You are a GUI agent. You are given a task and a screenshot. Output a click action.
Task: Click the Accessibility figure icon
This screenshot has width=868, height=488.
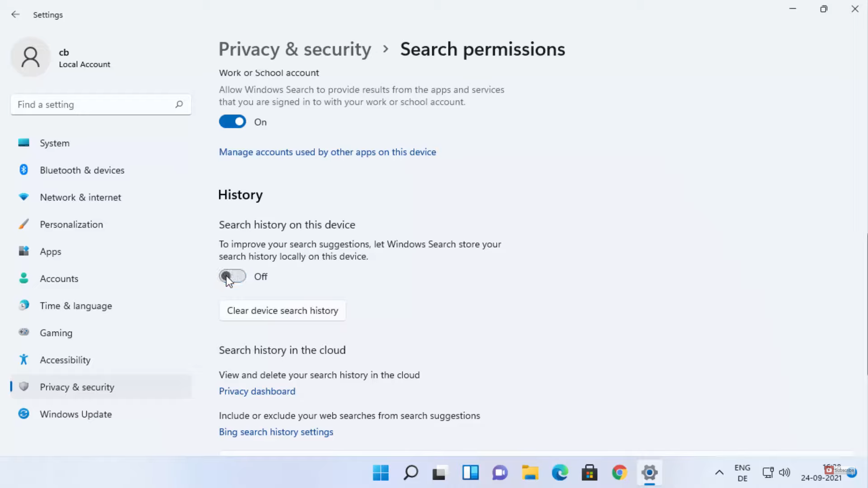[24, 360]
